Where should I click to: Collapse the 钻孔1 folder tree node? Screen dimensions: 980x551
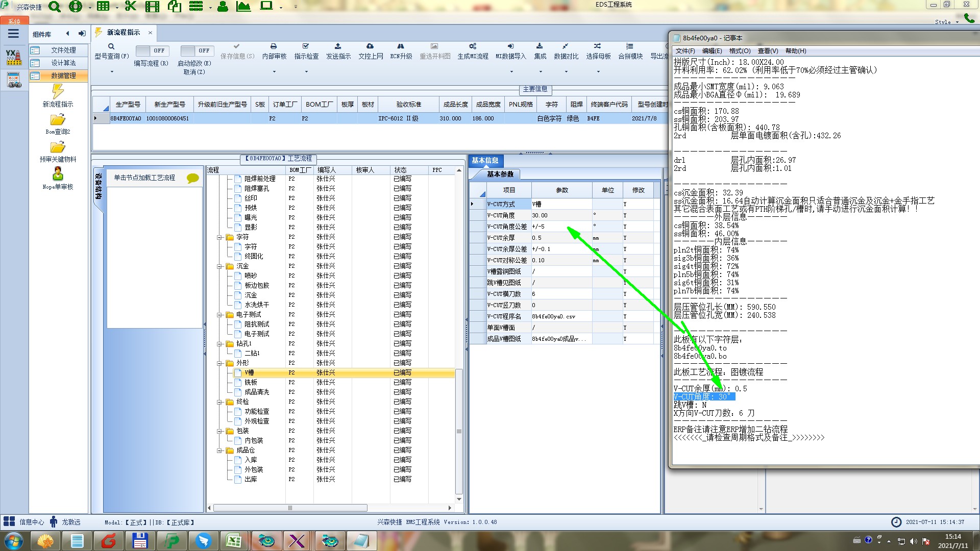(219, 344)
